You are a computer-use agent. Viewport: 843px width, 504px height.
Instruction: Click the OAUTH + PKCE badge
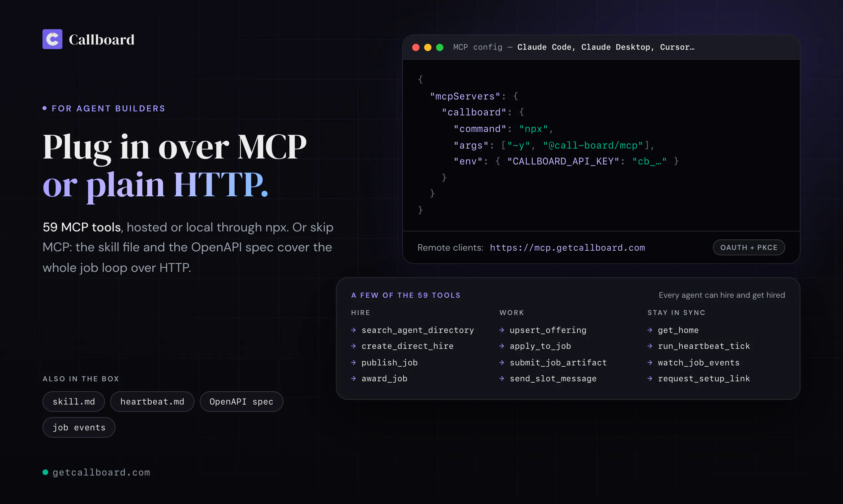tap(749, 247)
